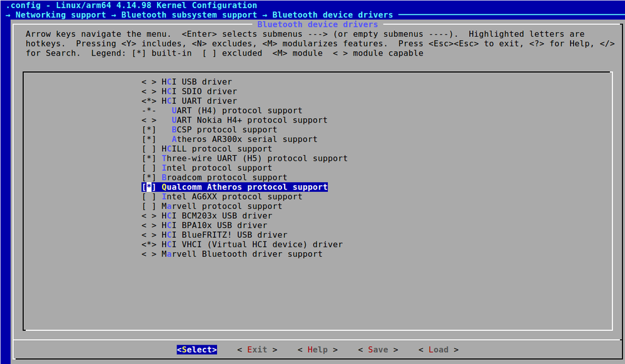
Task: Disable BCSP protocol support
Action: [x=209, y=129]
